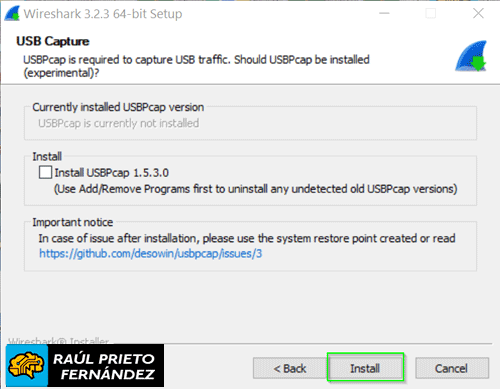Go back with the < Back button
500x389 pixels.
click(x=290, y=368)
